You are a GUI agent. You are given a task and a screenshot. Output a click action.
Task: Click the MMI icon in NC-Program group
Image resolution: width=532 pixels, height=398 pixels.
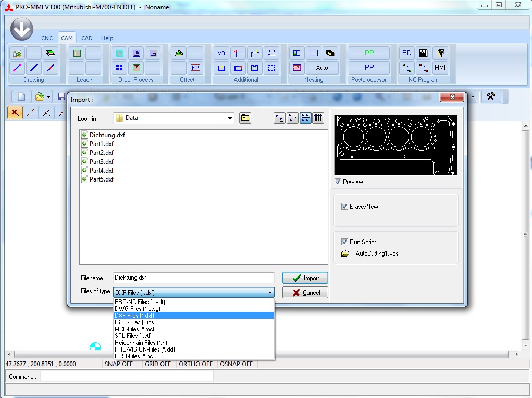[x=440, y=68]
